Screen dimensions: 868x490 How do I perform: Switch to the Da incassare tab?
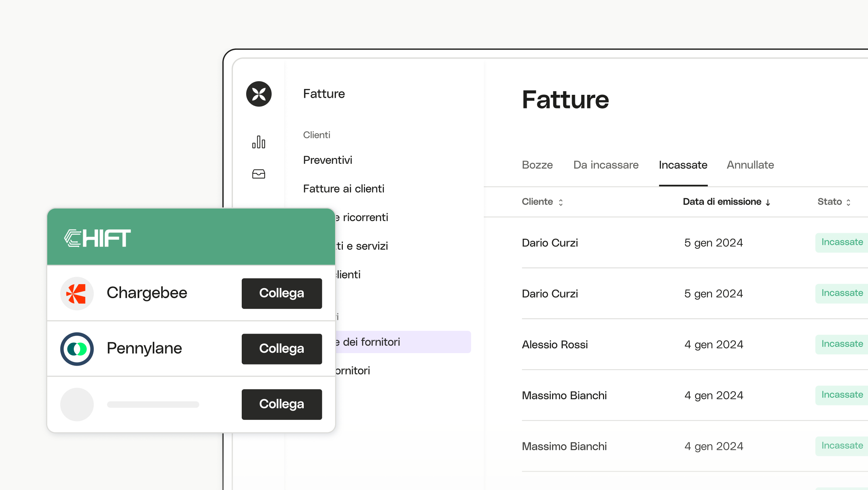tap(606, 165)
